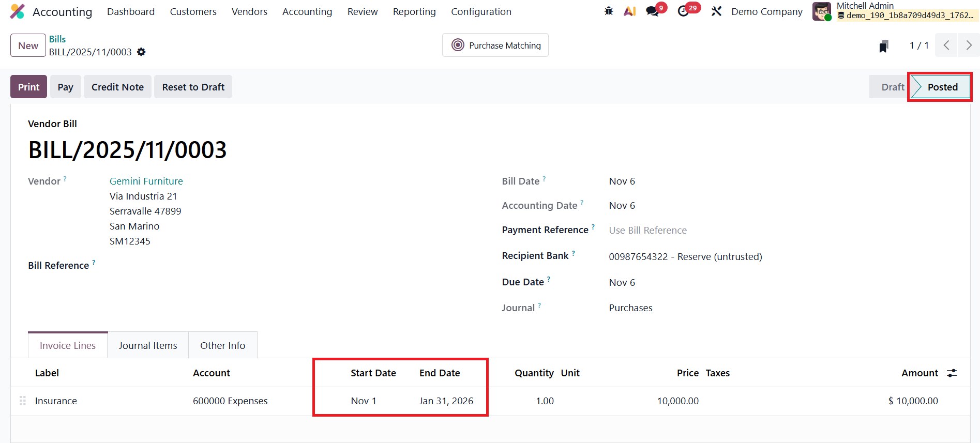Viewport: 980px width, 443px height.
Task: Go to the previous record arrow
Action: [946, 45]
